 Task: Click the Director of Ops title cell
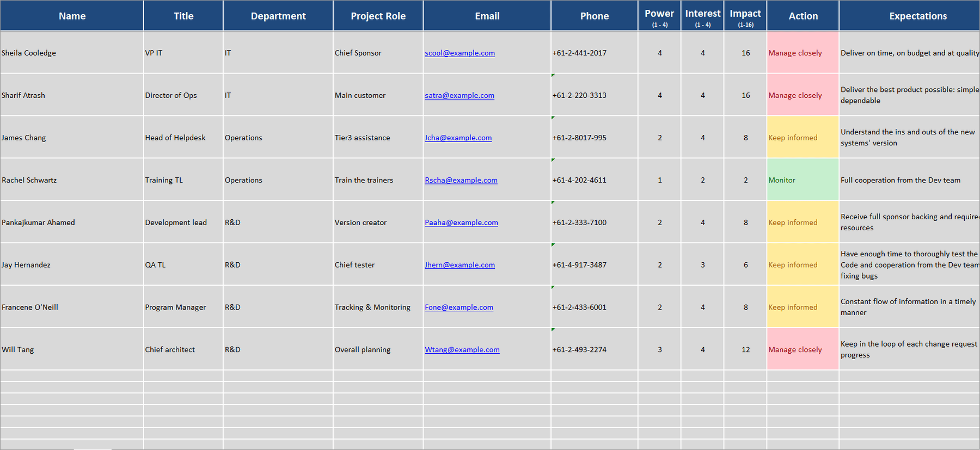coord(183,95)
